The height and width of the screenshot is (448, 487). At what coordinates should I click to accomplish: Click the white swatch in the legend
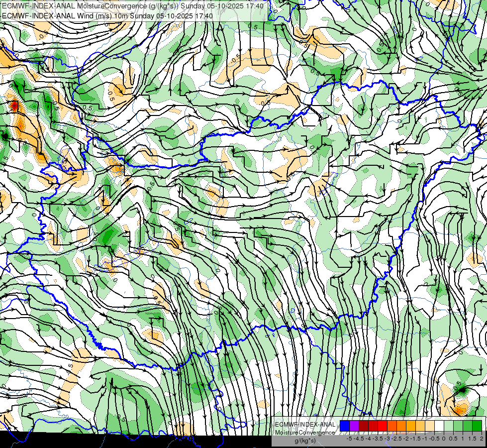coord(439,426)
